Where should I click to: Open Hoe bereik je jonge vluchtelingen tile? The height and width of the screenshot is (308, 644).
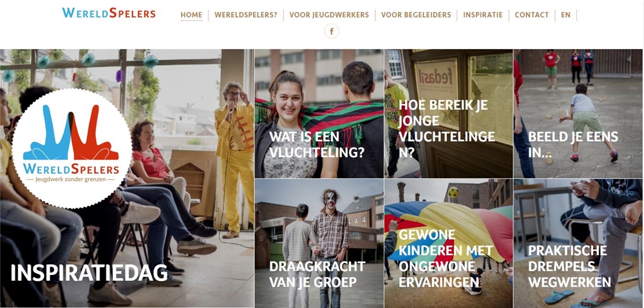click(448, 114)
